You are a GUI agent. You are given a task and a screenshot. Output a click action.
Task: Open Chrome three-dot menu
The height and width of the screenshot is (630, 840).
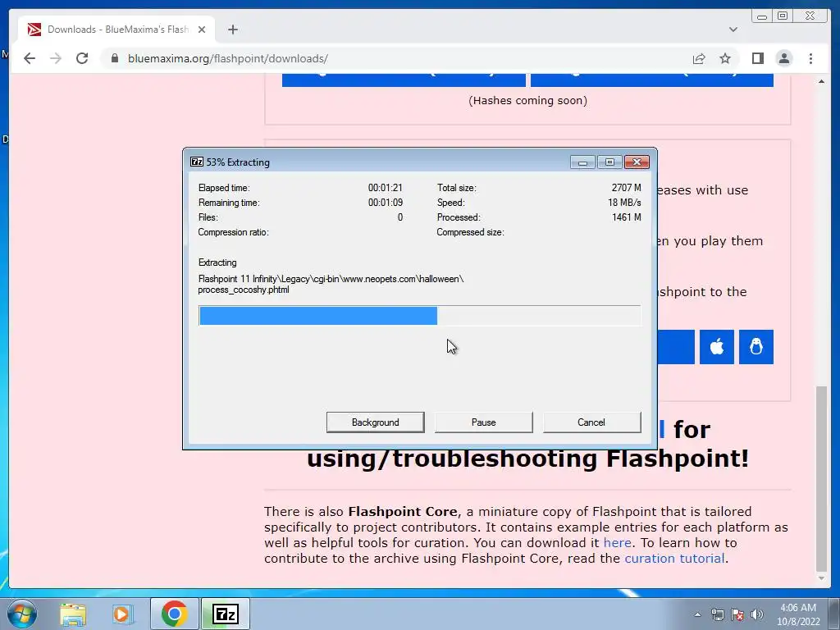810,58
